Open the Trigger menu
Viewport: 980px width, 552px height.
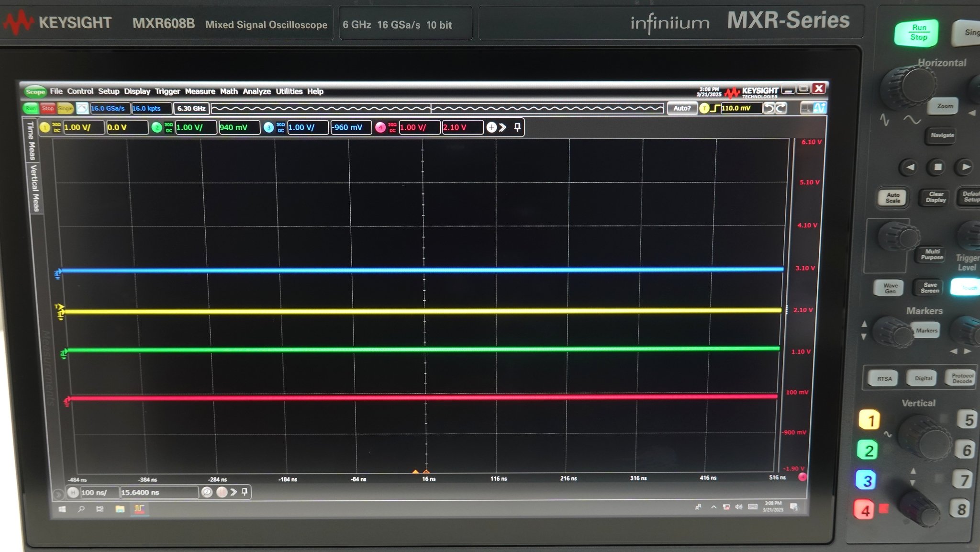(x=167, y=91)
